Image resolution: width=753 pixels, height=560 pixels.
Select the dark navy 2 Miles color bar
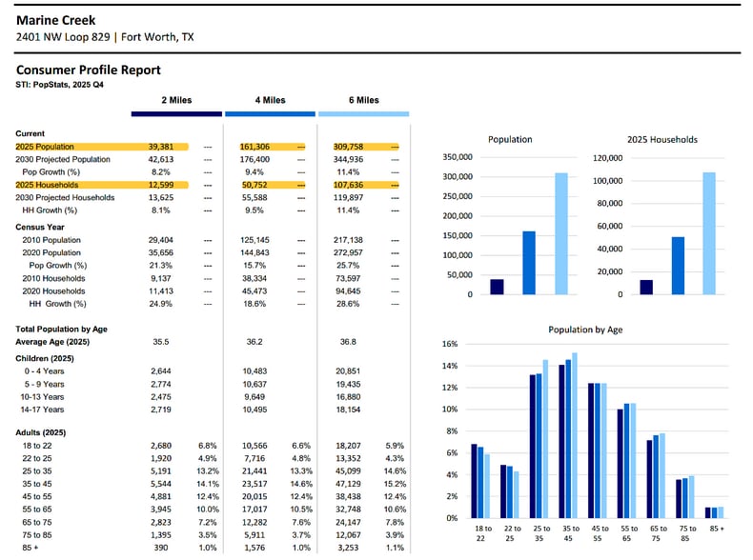(176, 114)
